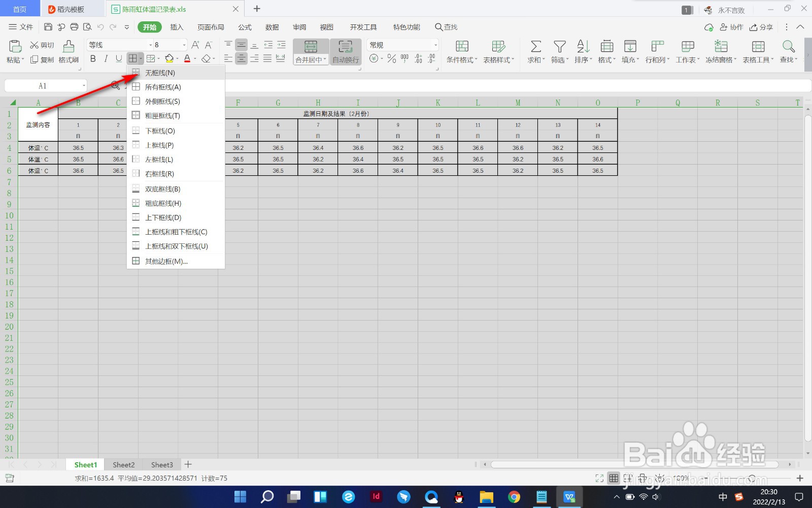Screen dimensions: 812x508
Task: Toggle Underline formatting
Action: click(x=119, y=59)
